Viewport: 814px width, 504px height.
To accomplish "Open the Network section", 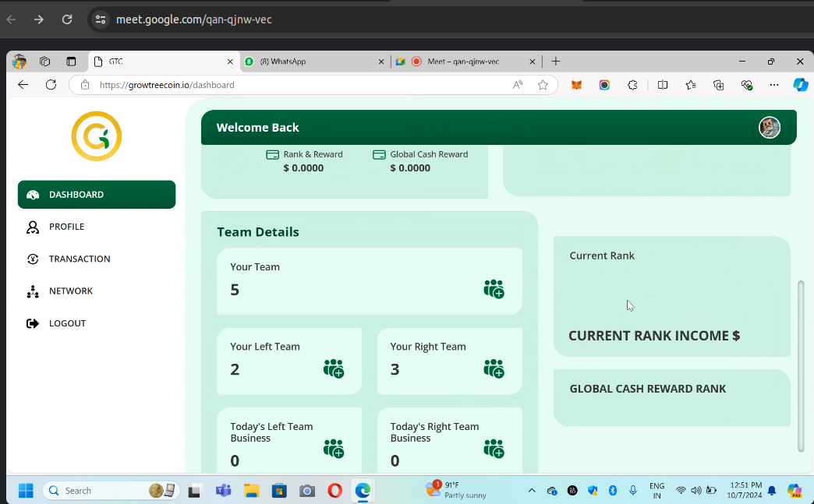I will (70, 291).
